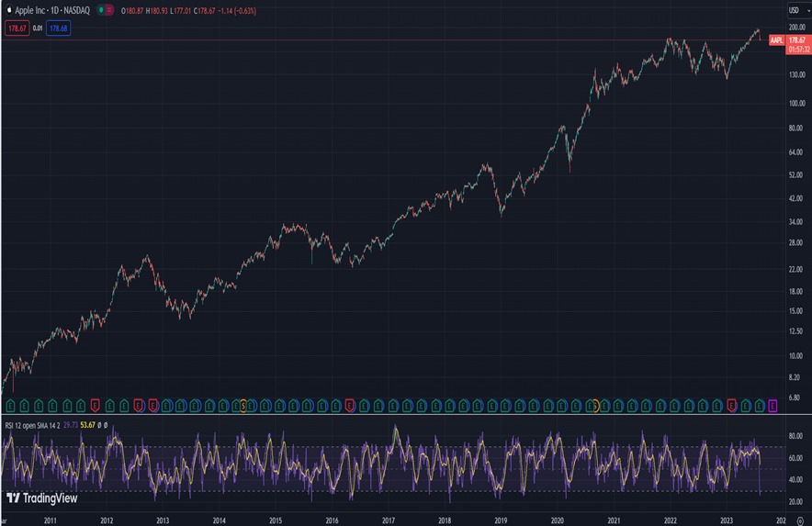Click the 22.00 price axis label
The width and height of the screenshot is (812, 526).
click(795, 269)
